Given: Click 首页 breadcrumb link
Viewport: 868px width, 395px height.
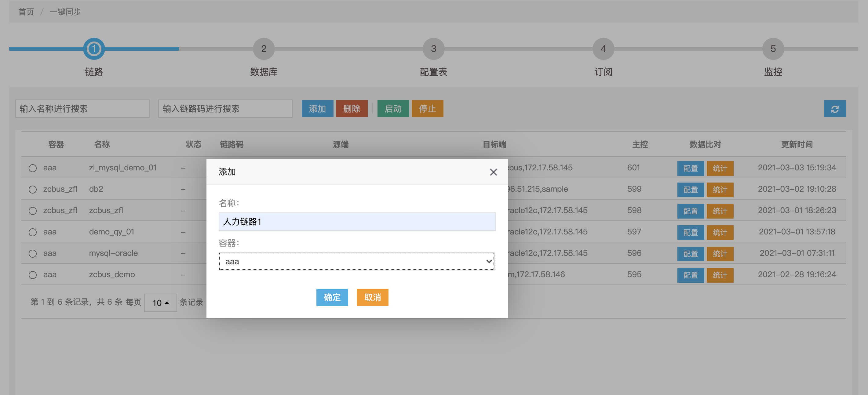Looking at the screenshot, I should pyautogui.click(x=26, y=12).
